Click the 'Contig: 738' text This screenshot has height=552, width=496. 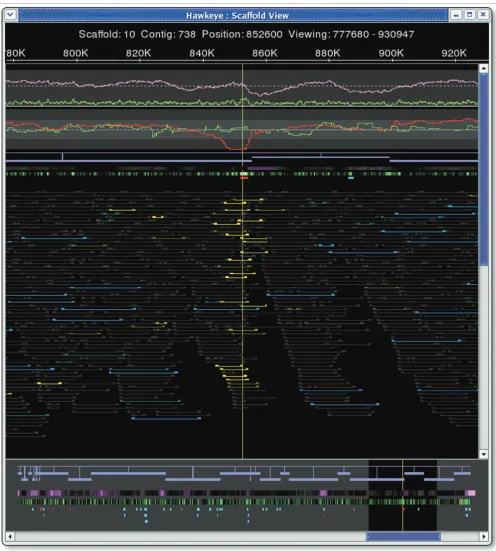coord(168,34)
